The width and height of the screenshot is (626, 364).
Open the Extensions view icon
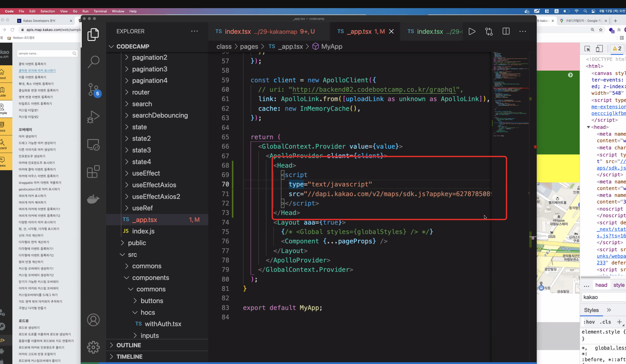pos(93,171)
